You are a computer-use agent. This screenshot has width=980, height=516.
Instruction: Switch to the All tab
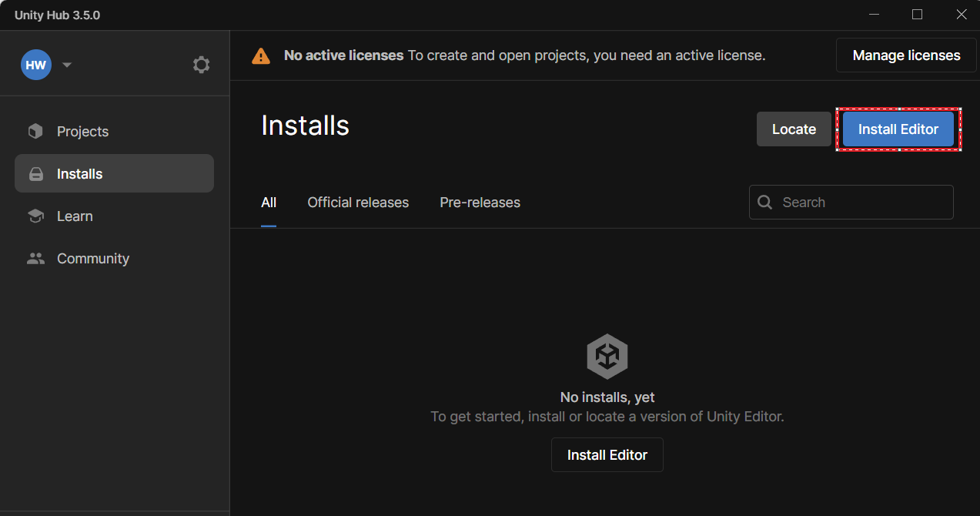click(269, 203)
